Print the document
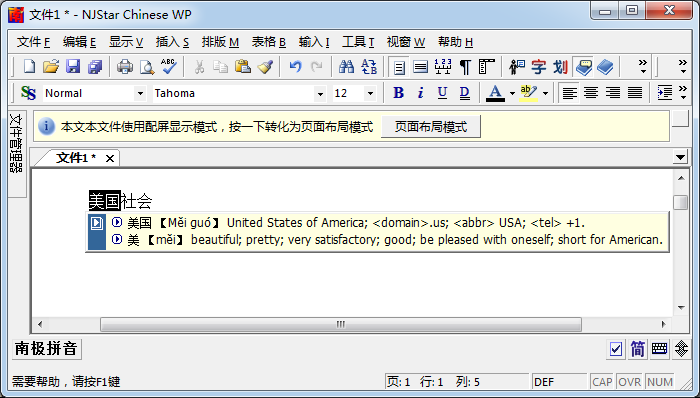This screenshot has height=398, width=700. (125, 67)
